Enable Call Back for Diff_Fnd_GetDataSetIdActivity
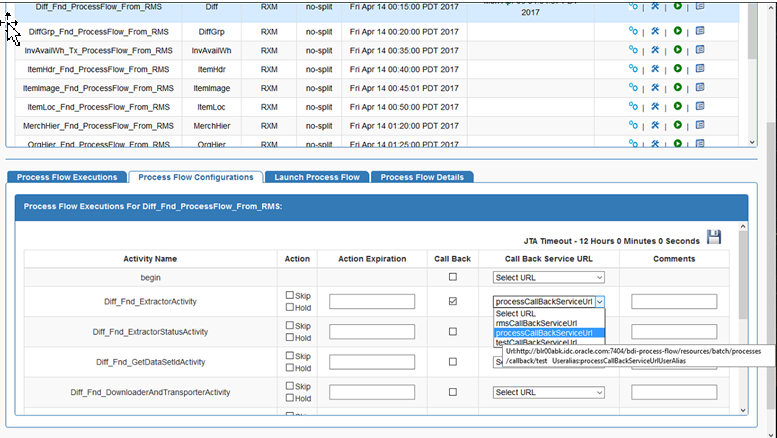Image resolution: width=777 pixels, height=438 pixels. [x=452, y=362]
